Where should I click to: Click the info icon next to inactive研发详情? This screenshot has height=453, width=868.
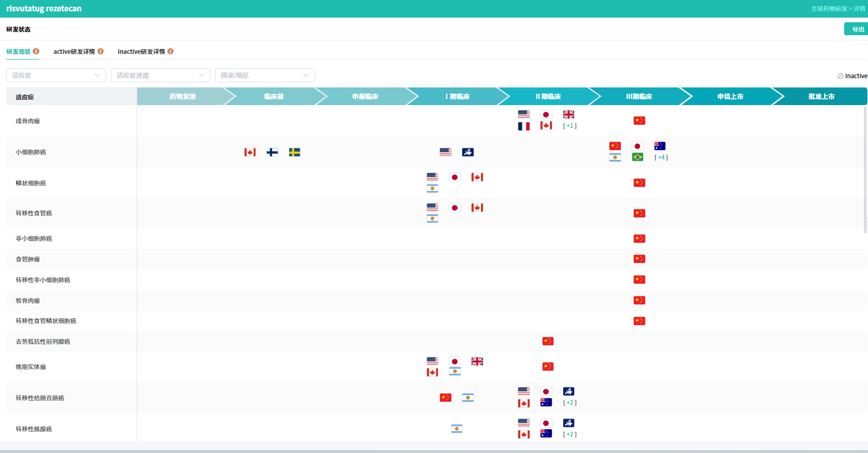(x=170, y=51)
